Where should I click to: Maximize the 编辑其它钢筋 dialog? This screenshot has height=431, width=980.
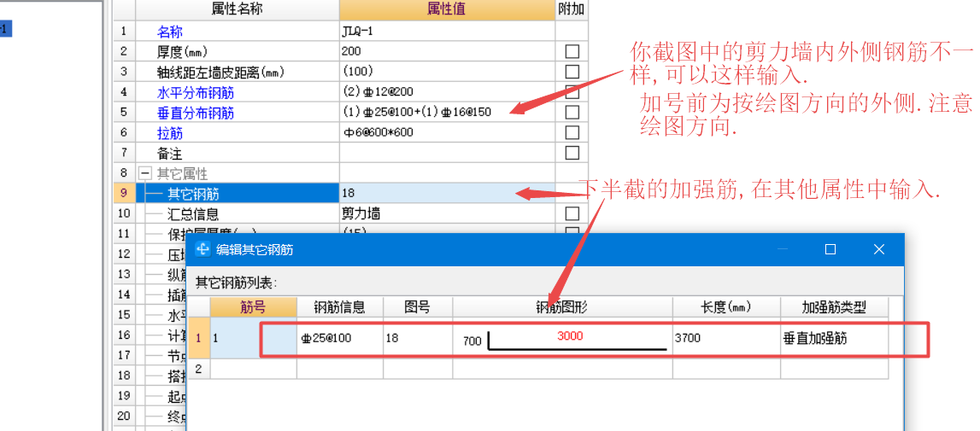tap(830, 249)
